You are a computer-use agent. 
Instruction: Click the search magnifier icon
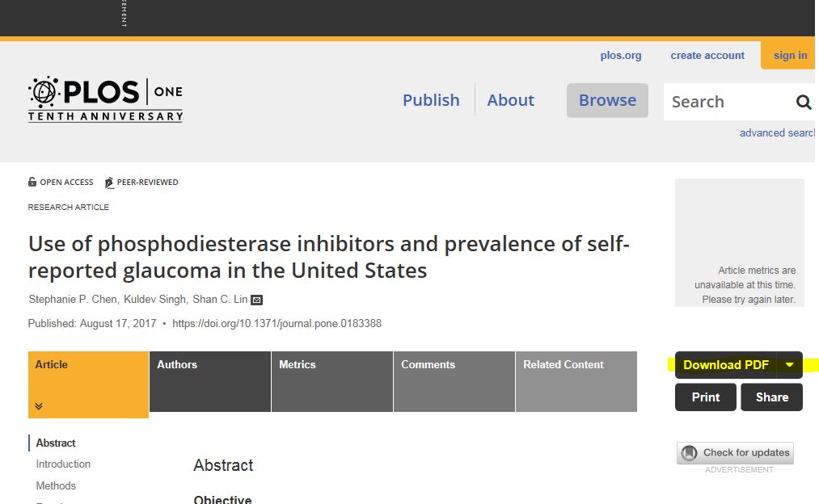804,102
